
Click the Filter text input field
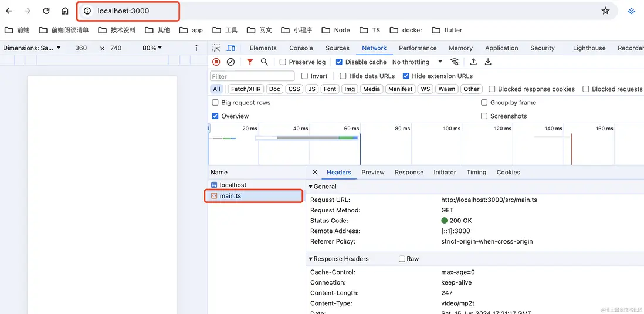[252, 76]
